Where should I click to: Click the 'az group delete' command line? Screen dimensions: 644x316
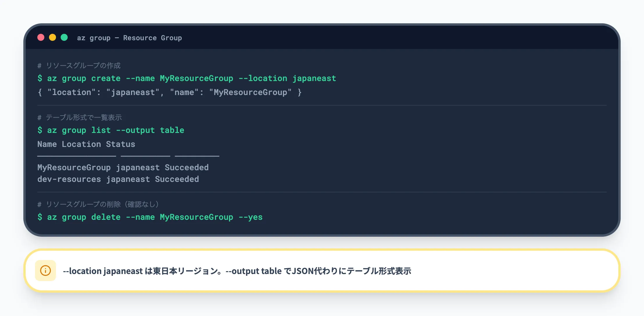[150, 217]
